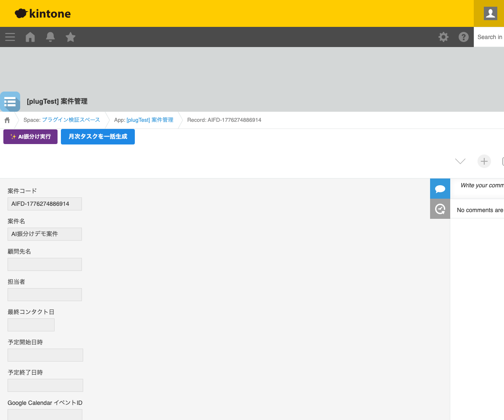Click the search input box
The width and height of the screenshot is (504, 420).
(490, 37)
